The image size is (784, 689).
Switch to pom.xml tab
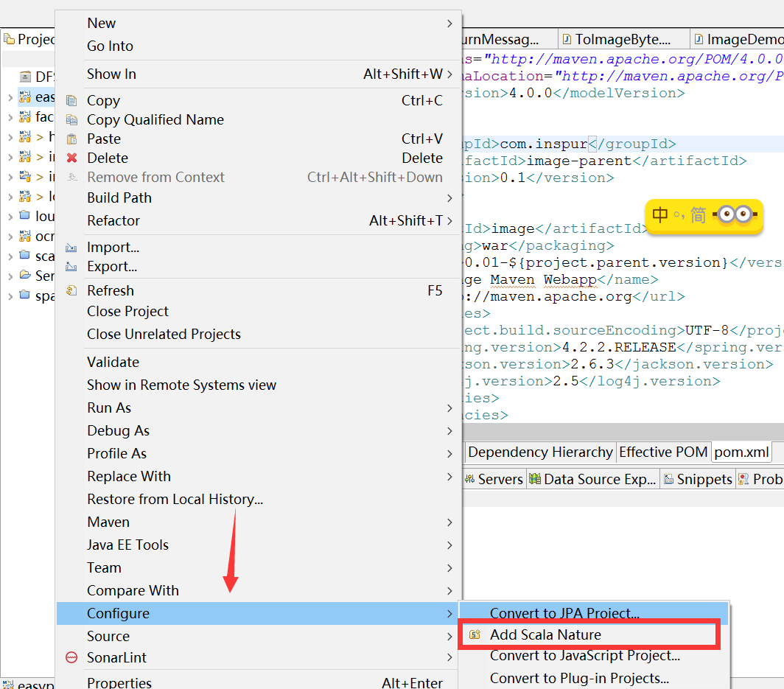tap(741, 452)
